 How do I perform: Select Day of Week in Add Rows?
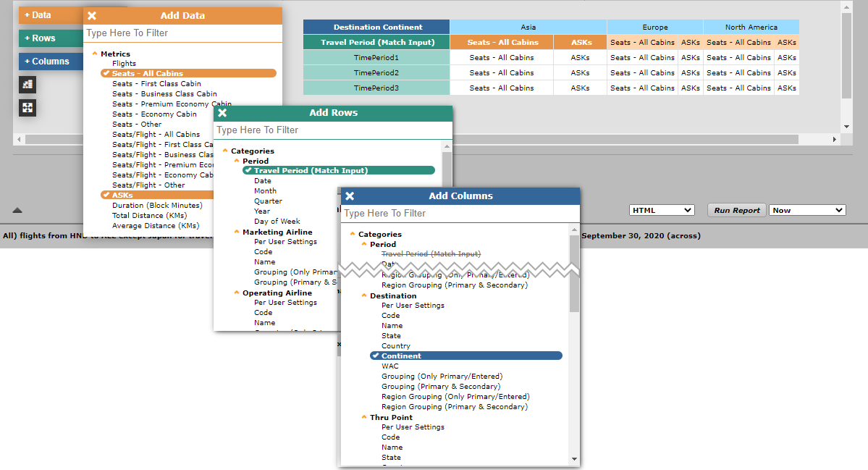[x=277, y=222]
